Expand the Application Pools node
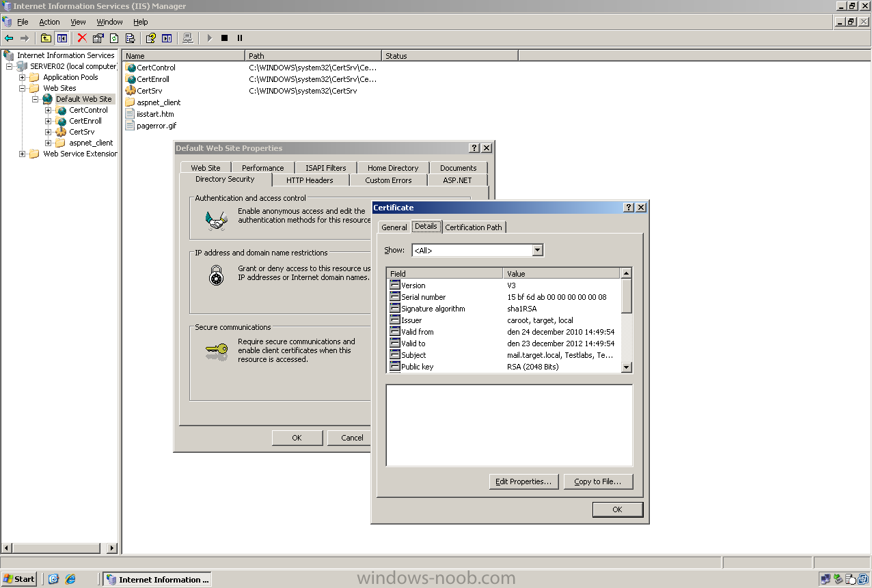This screenshot has height=588, width=872. (x=23, y=77)
